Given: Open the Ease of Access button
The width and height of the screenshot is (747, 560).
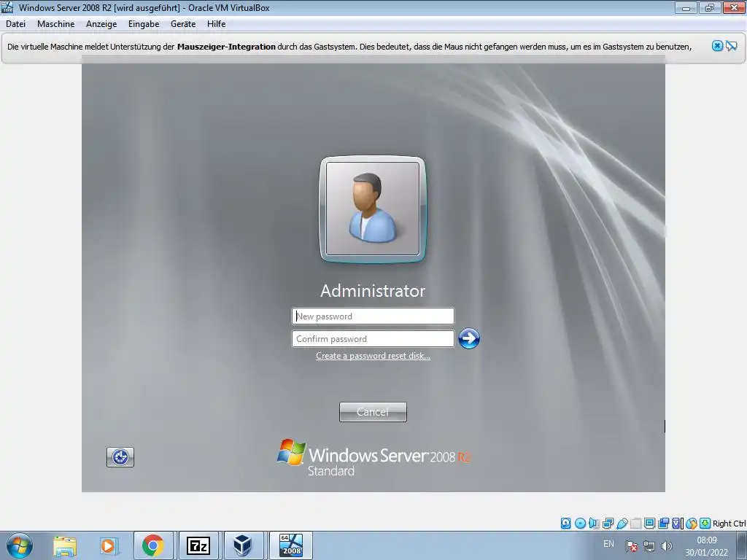Looking at the screenshot, I should (x=120, y=457).
